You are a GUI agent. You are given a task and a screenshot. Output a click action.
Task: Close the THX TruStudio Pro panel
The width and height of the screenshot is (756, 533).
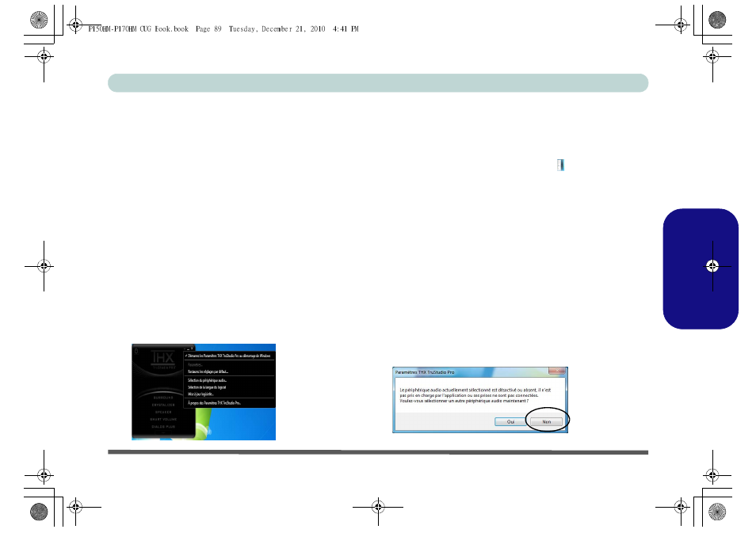(x=192, y=348)
